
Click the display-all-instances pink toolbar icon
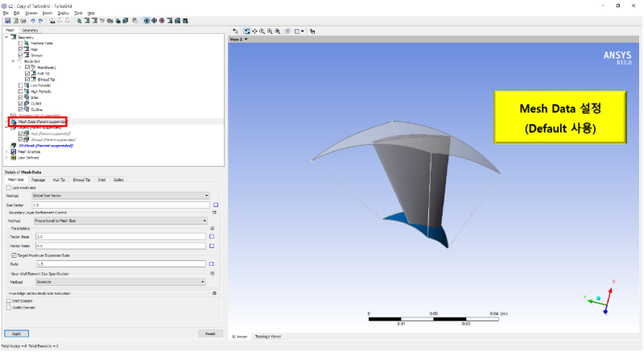[162, 20]
